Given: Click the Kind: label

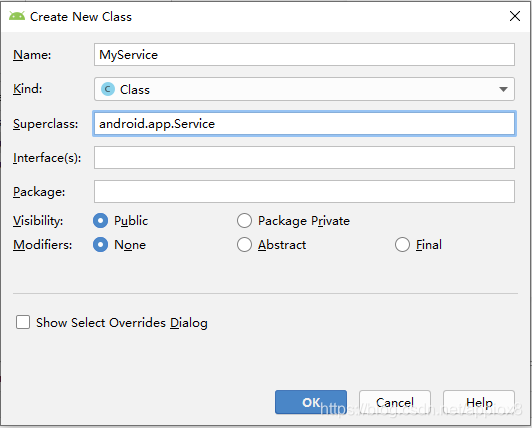Looking at the screenshot, I should click(27, 89).
